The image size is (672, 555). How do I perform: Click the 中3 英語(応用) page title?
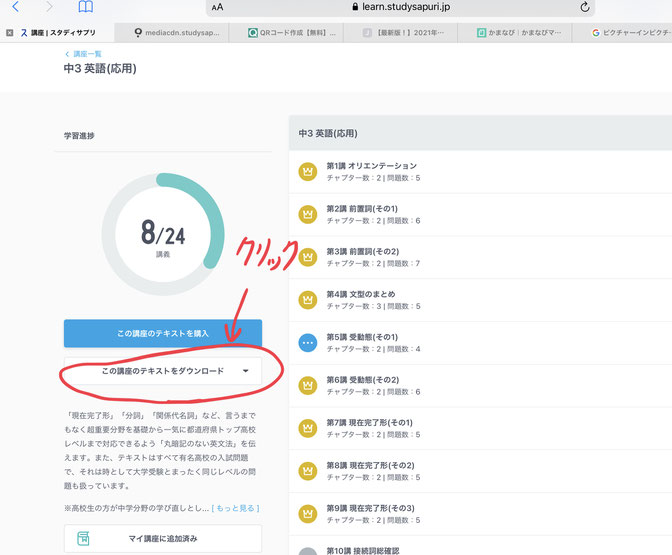coord(100,69)
